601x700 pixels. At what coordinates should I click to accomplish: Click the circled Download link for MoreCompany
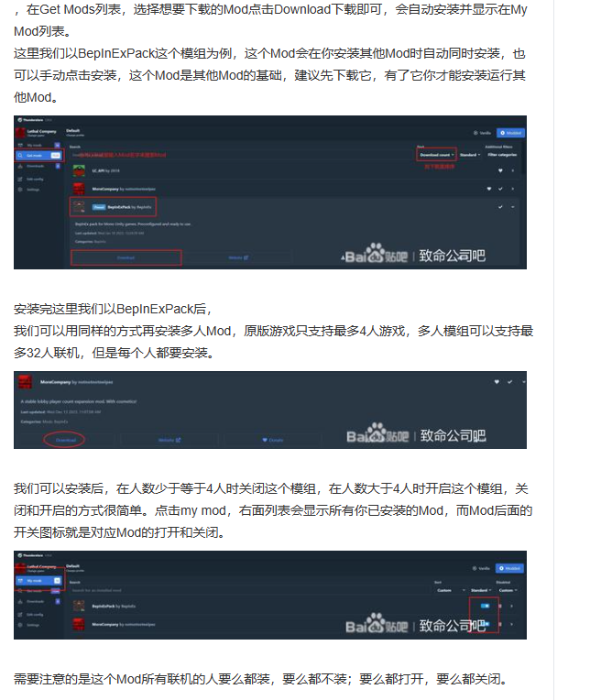66,440
